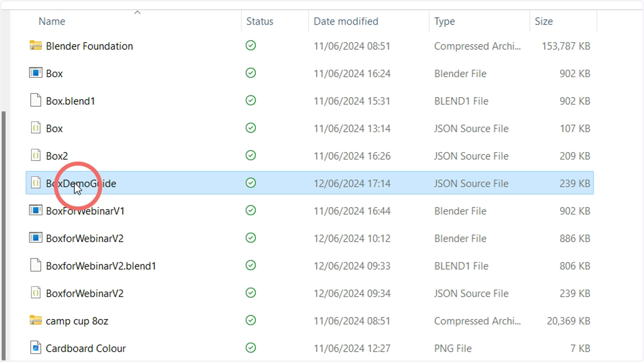Select the Cardboard Colour file name
644x362 pixels.
click(86, 348)
